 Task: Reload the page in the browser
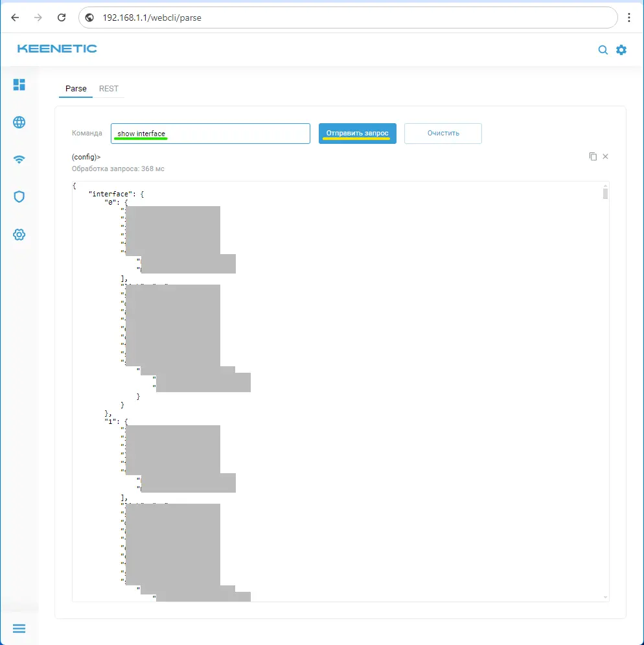point(61,18)
